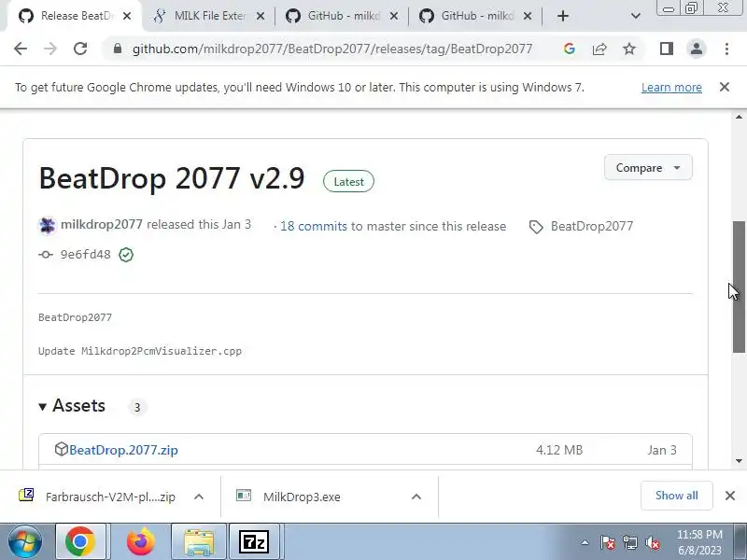The image size is (747, 560).
Task: Open Windows Explorer from taskbar
Action: click(x=199, y=542)
